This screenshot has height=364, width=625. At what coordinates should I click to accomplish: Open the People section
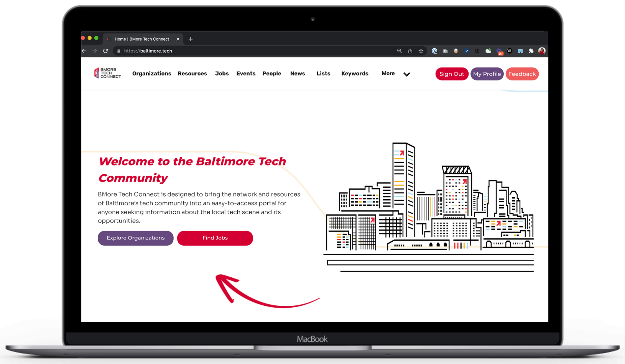272,74
